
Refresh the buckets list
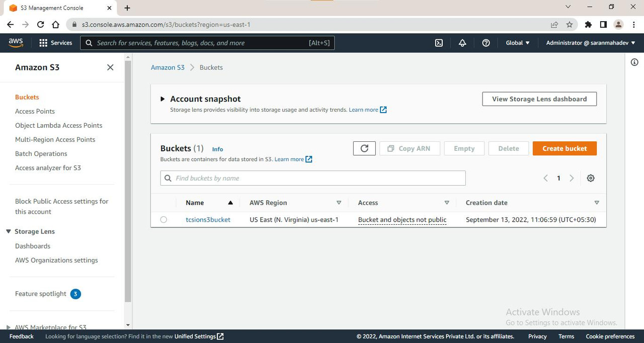364,148
